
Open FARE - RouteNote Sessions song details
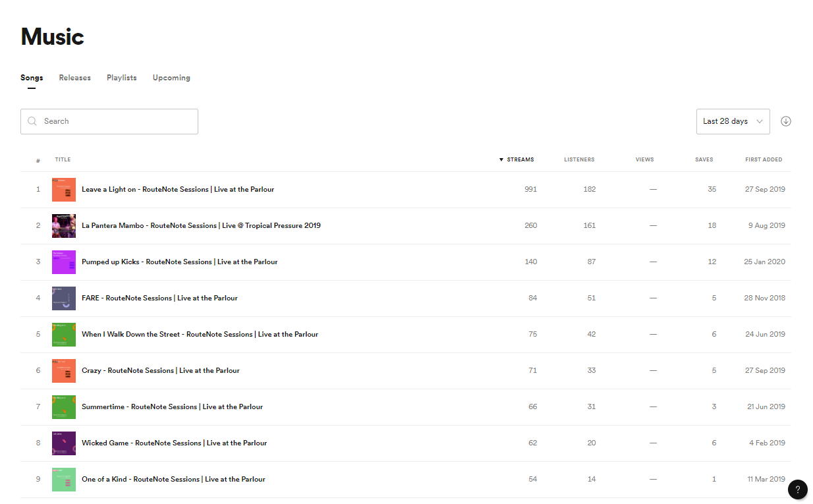click(x=159, y=298)
